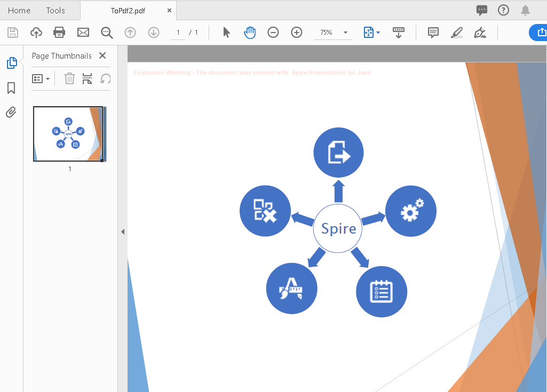Add a sticky note comment
The height and width of the screenshot is (392, 547).
click(433, 33)
